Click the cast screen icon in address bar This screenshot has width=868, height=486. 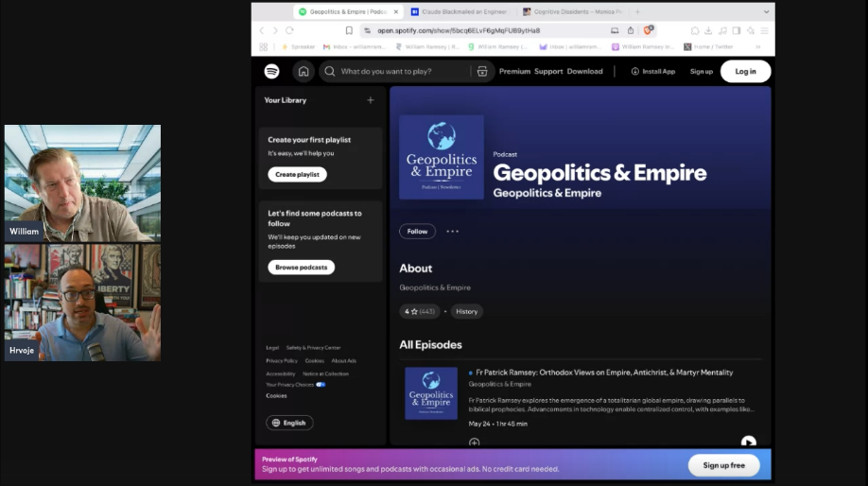click(x=615, y=30)
